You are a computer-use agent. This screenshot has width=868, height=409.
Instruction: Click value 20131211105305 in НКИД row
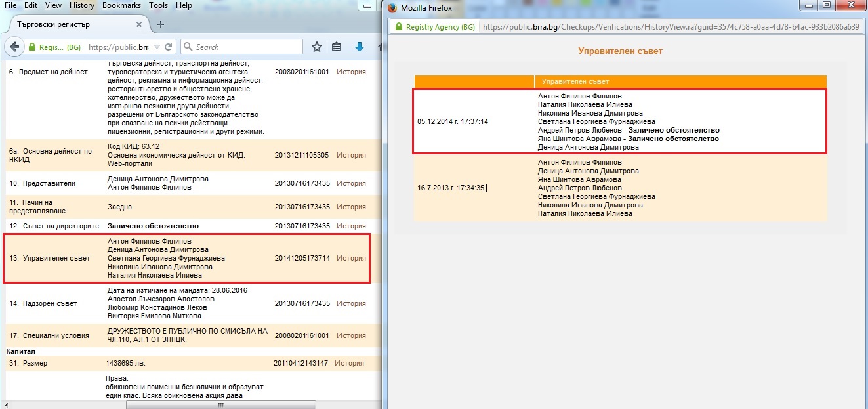(x=302, y=155)
